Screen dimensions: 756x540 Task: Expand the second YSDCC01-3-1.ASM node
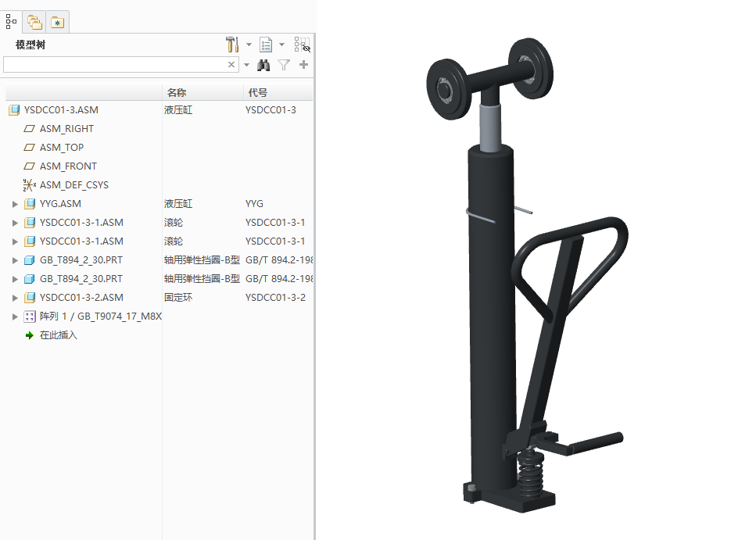[x=15, y=241]
